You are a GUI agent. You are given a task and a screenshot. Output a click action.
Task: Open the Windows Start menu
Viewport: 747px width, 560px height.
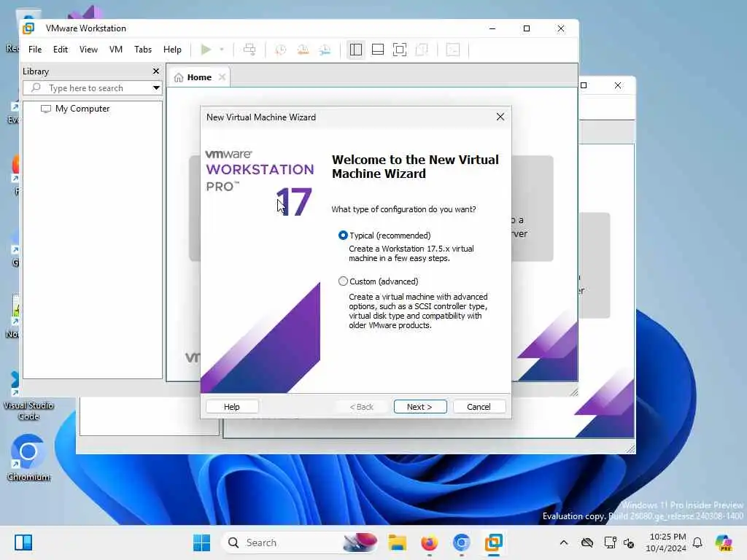tap(201, 542)
